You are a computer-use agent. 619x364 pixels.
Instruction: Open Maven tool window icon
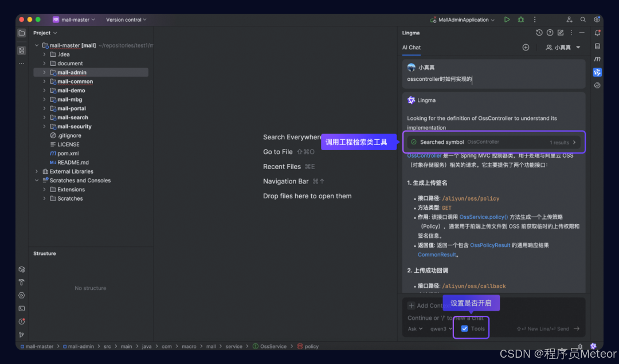[597, 59]
